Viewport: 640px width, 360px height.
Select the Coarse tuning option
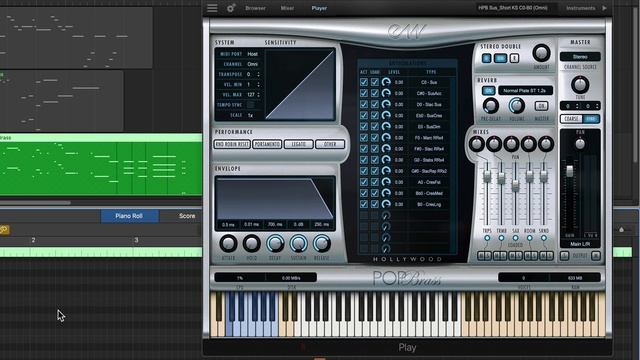point(571,119)
